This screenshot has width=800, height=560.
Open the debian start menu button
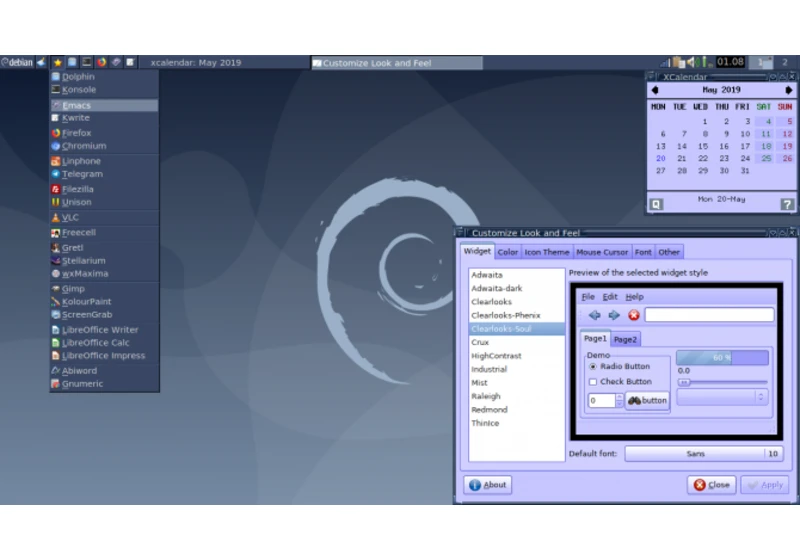coord(17,62)
